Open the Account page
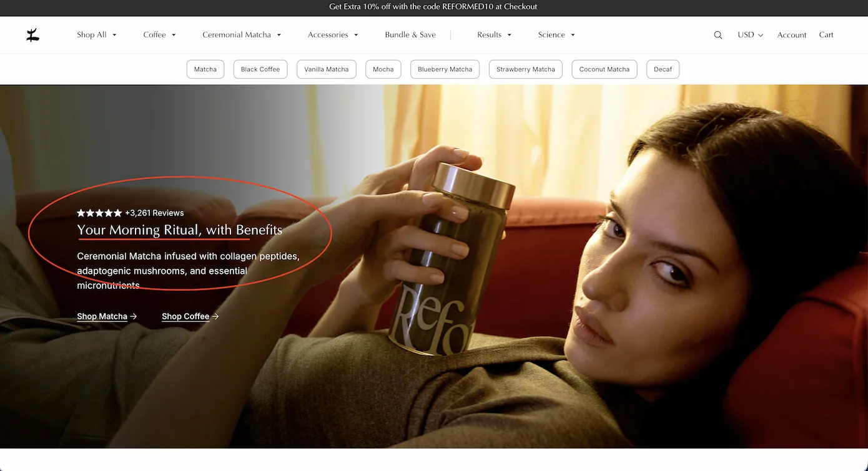Screen dimensions: 868x471 click(792, 35)
